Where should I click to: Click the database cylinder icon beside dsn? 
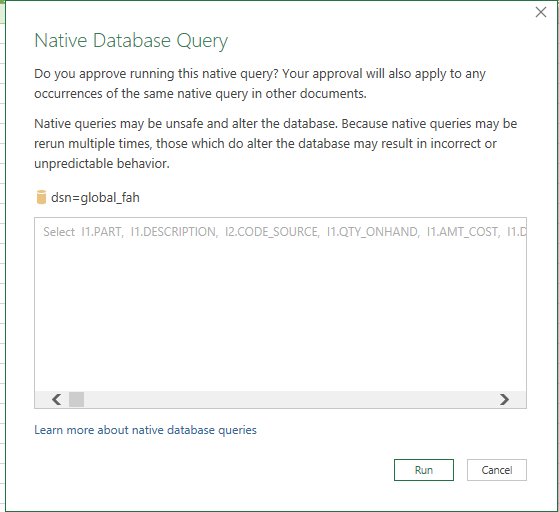(x=41, y=197)
